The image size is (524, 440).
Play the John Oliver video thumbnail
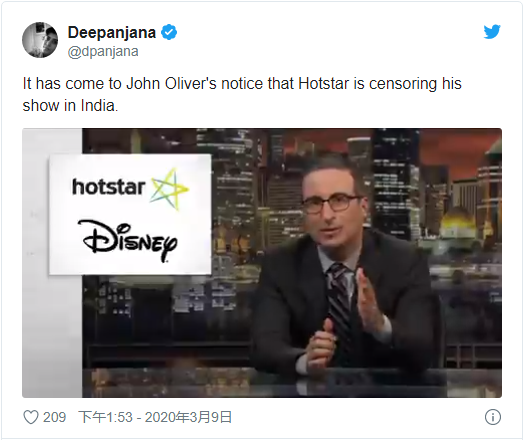tap(262, 263)
